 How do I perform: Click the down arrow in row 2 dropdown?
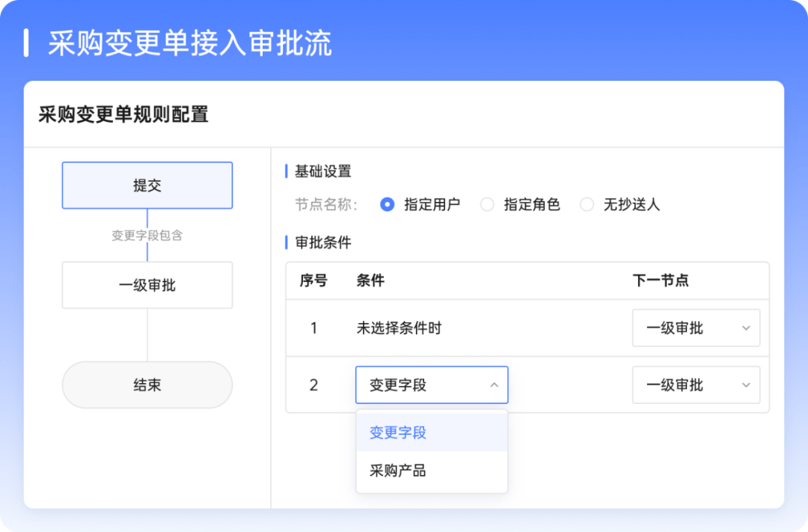coord(746,385)
